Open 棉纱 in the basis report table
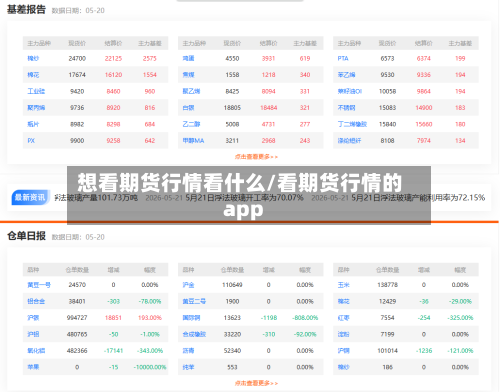Screen dimensions: 500x392 click(33, 58)
